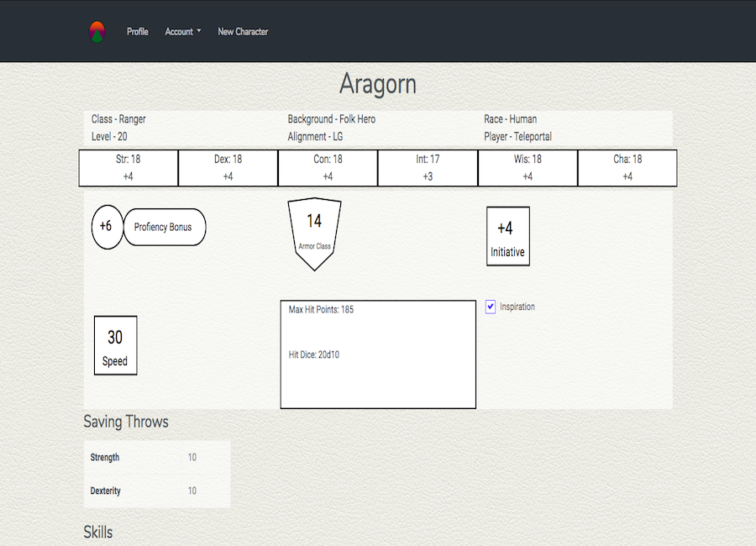756x546 pixels.
Task: Click the 30 Speed box
Action: 116,345
